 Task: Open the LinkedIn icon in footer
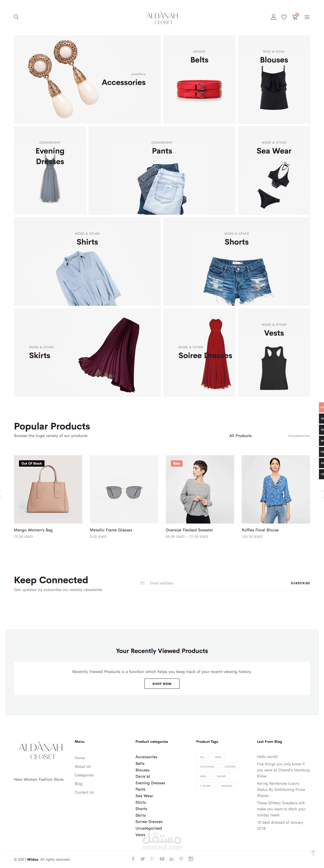(x=172, y=859)
